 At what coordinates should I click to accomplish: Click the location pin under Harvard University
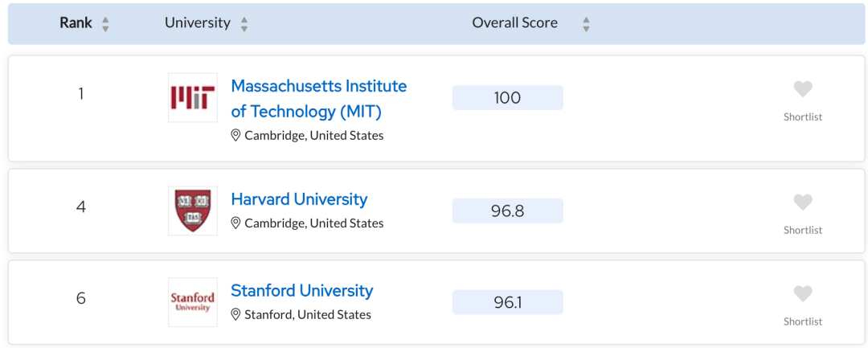pyautogui.click(x=235, y=223)
